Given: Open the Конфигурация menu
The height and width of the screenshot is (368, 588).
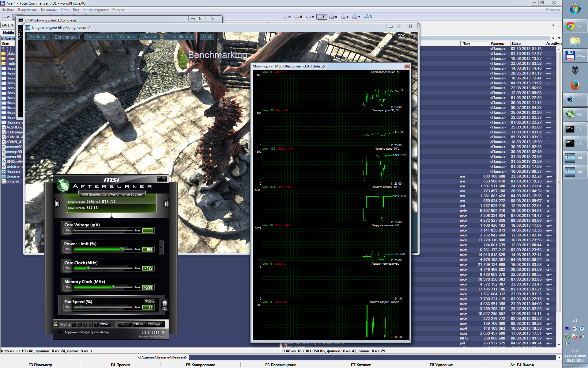Looking at the screenshot, I should click(x=96, y=10).
